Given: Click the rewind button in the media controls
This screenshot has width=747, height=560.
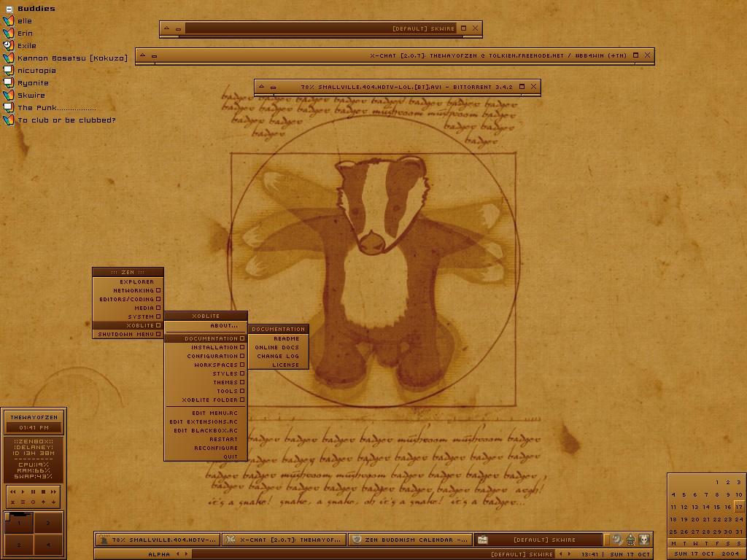Looking at the screenshot, I should coord(13,491).
